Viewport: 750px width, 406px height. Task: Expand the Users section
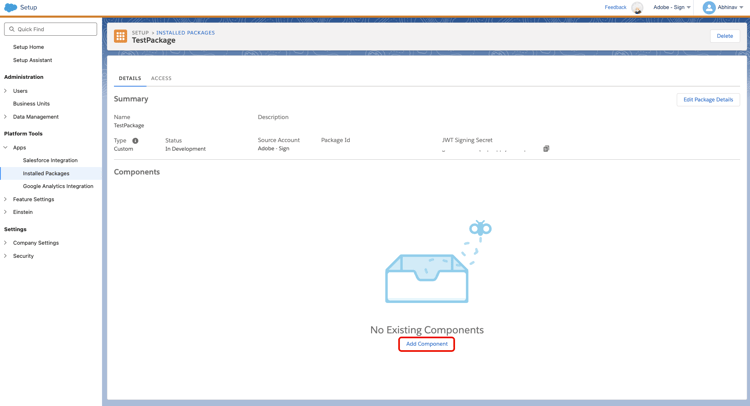(5, 91)
